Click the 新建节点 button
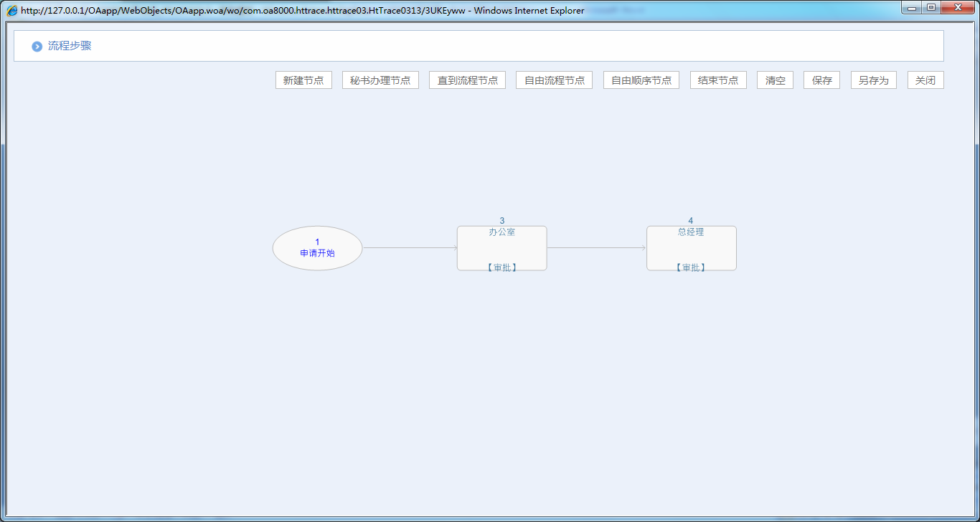 [x=303, y=80]
